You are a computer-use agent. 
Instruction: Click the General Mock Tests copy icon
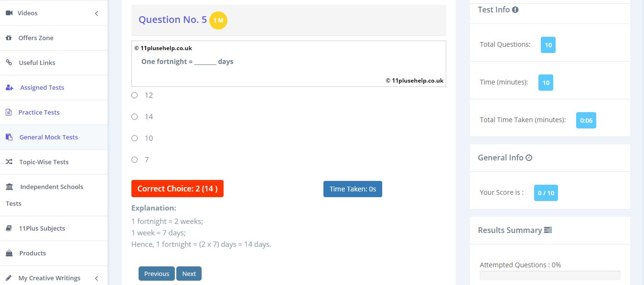[9, 137]
